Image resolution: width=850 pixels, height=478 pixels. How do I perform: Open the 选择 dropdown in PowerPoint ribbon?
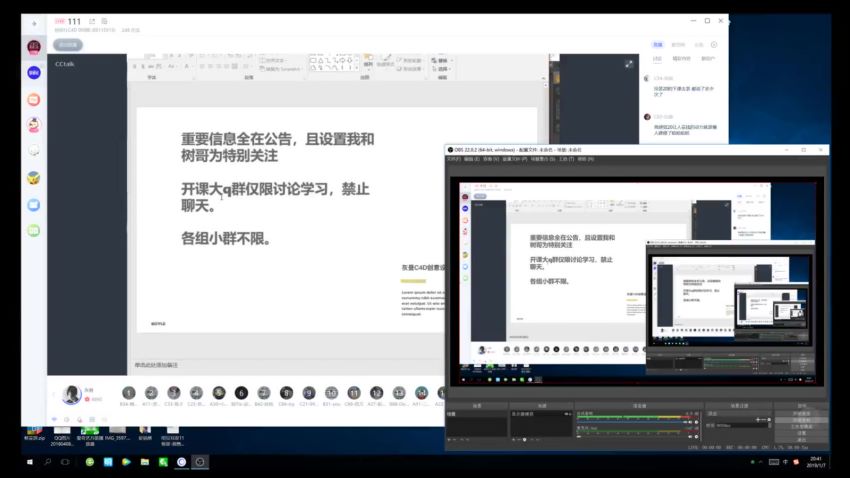[x=442, y=69]
